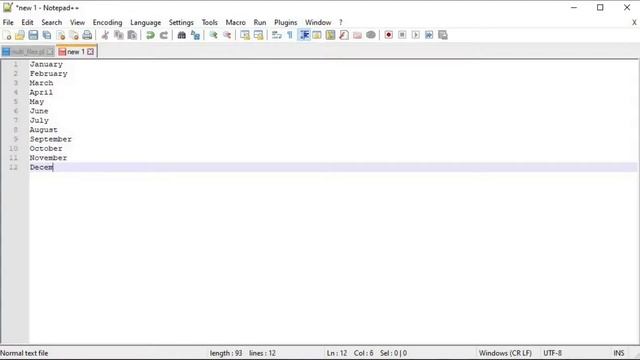Click Synchronize Horizontal Scrolling icon
The width and height of the screenshot is (640, 360).
[258, 35]
